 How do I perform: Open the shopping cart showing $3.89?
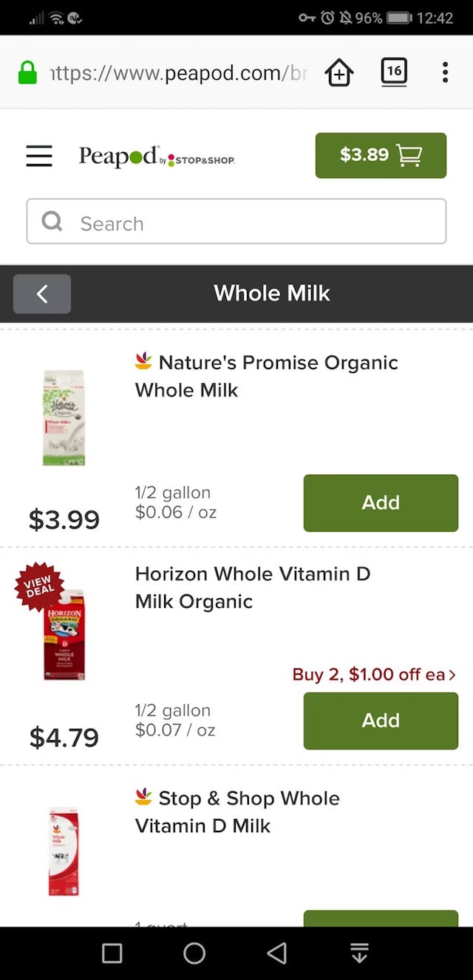[x=380, y=156]
